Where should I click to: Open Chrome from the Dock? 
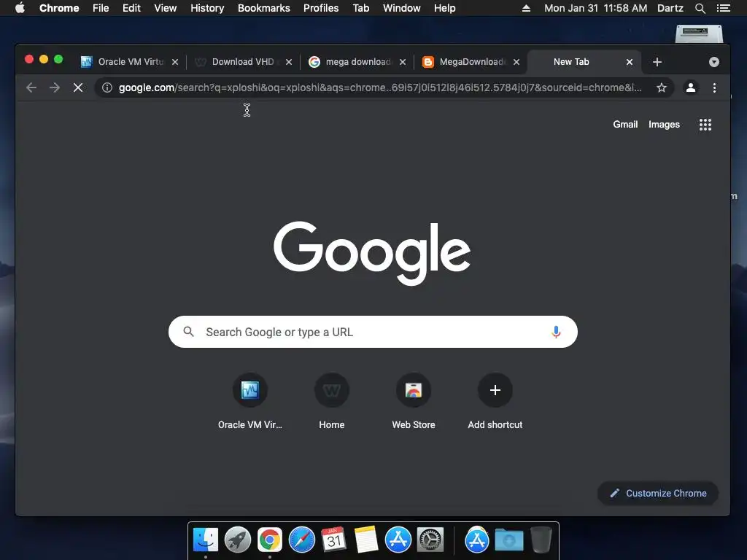[x=270, y=540]
